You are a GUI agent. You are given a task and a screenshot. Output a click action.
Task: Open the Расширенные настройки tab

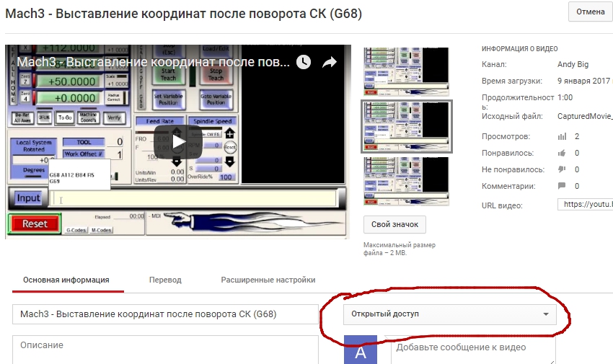coord(268,280)
